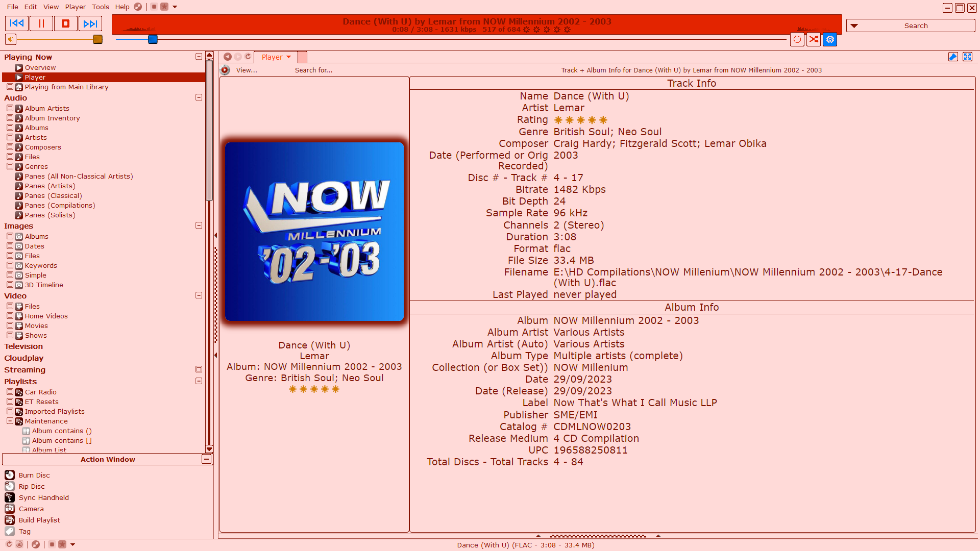This screenshot has width=980, height=551.
Task: Expand the Album Artists tree node
Action: [x=10, y=108]
